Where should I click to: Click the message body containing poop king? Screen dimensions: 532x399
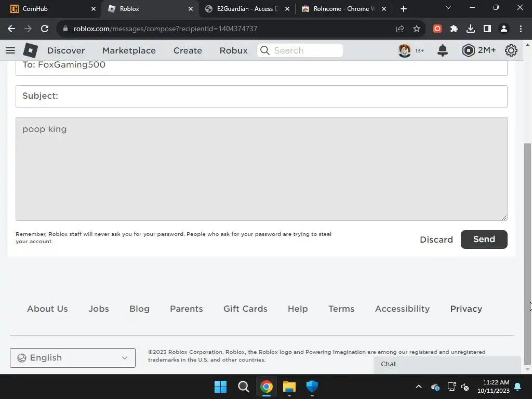click(261, 169)
